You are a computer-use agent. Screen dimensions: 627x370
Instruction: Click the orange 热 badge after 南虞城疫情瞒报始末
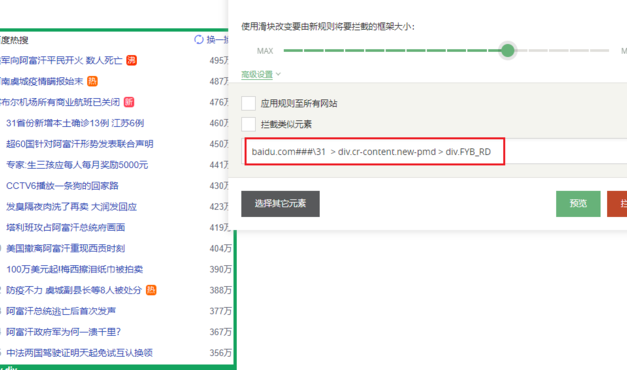[92, 81]
